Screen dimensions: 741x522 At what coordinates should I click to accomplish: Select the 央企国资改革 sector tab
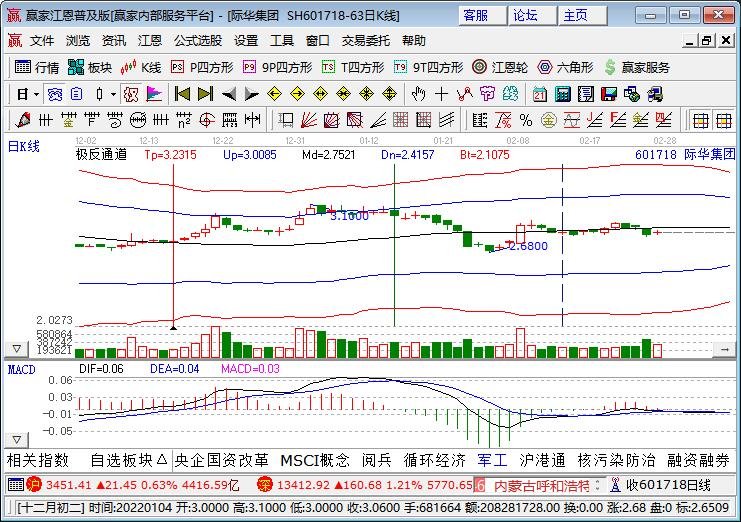pos(221,460)
